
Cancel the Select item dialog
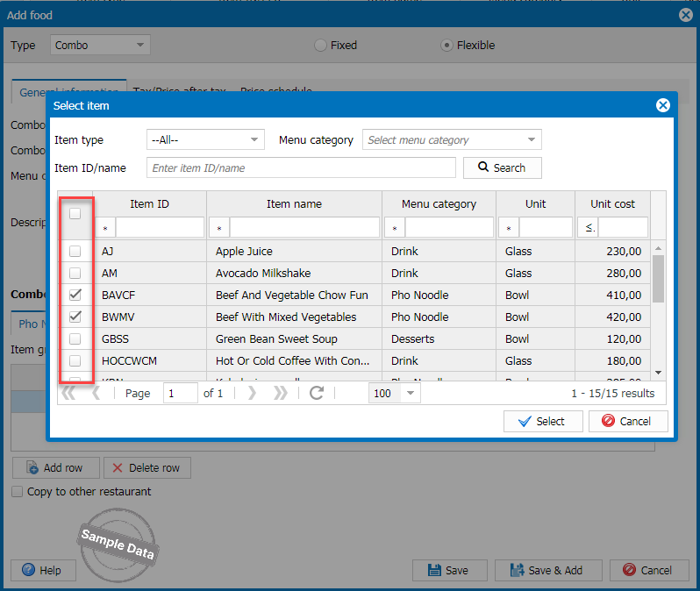(x=627, y=421)
